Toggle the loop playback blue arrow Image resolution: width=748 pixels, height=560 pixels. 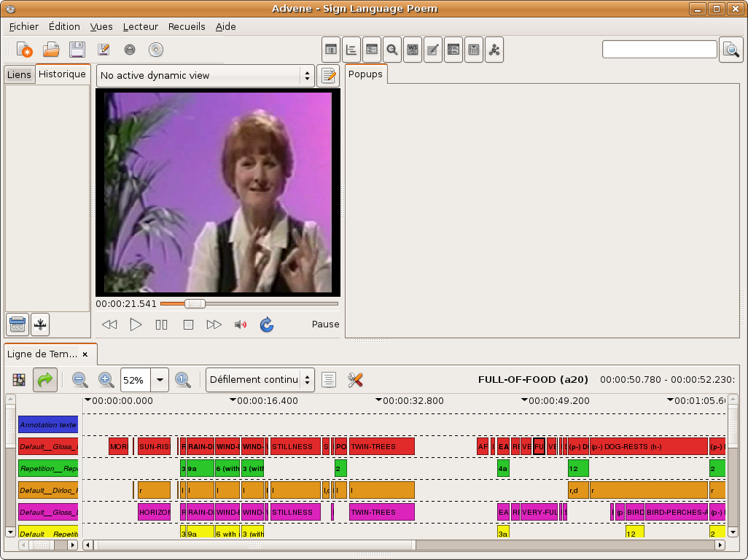(x=267, y=324)
